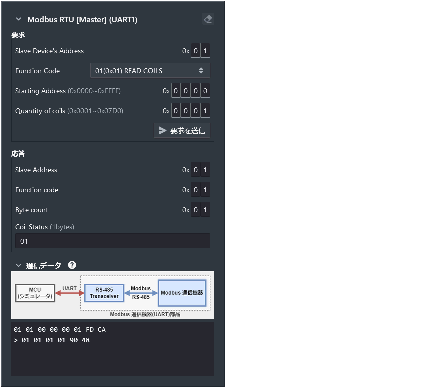Select last digit of Quantity of coils
Viewport: 442px width, 389px height.
pos(205,110)
